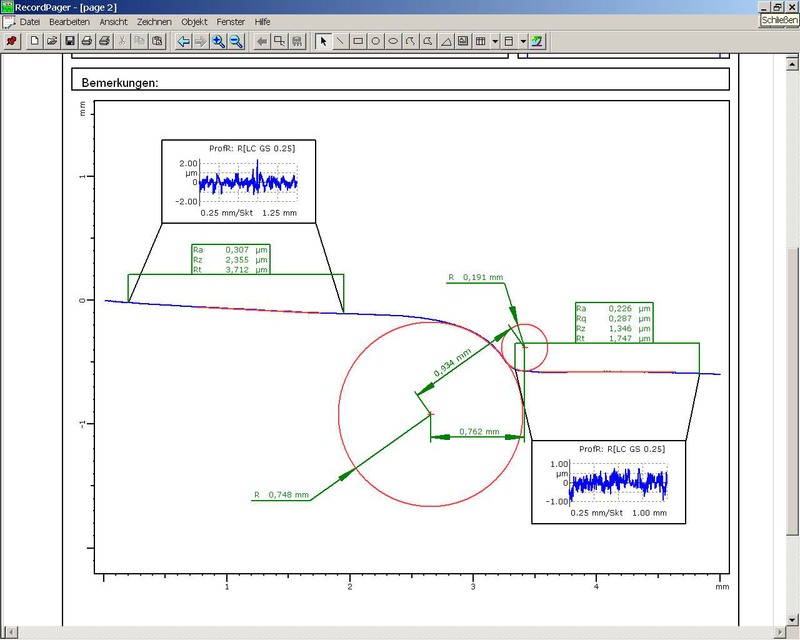Click the Zoom out magnifier
800x640 pixels.
tap(236, 41)
